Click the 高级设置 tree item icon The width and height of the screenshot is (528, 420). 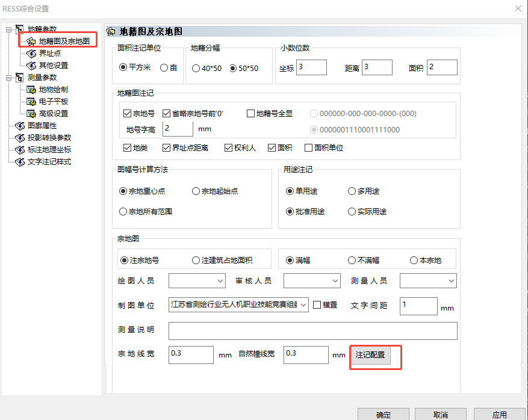click(x=31, y=114)
